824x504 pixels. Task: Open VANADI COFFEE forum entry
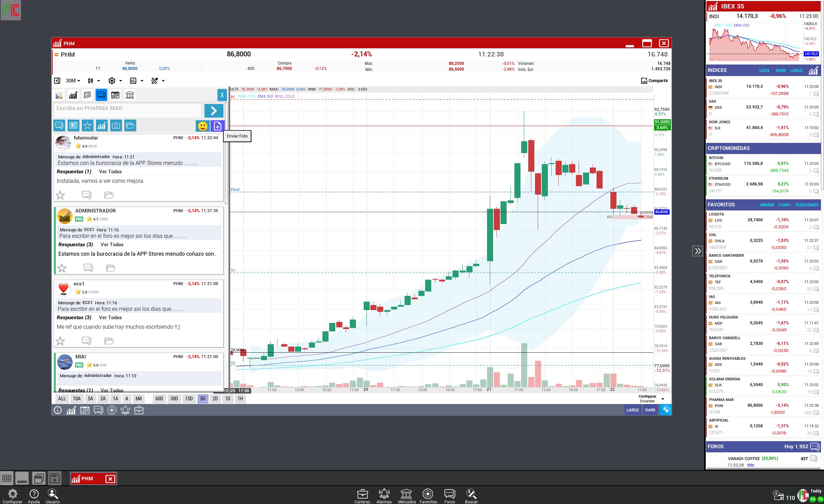point(764,461)
